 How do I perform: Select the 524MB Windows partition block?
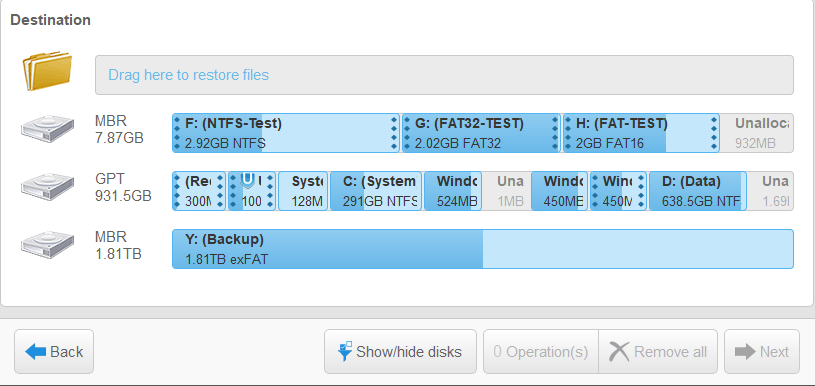(x=453, y=191)
